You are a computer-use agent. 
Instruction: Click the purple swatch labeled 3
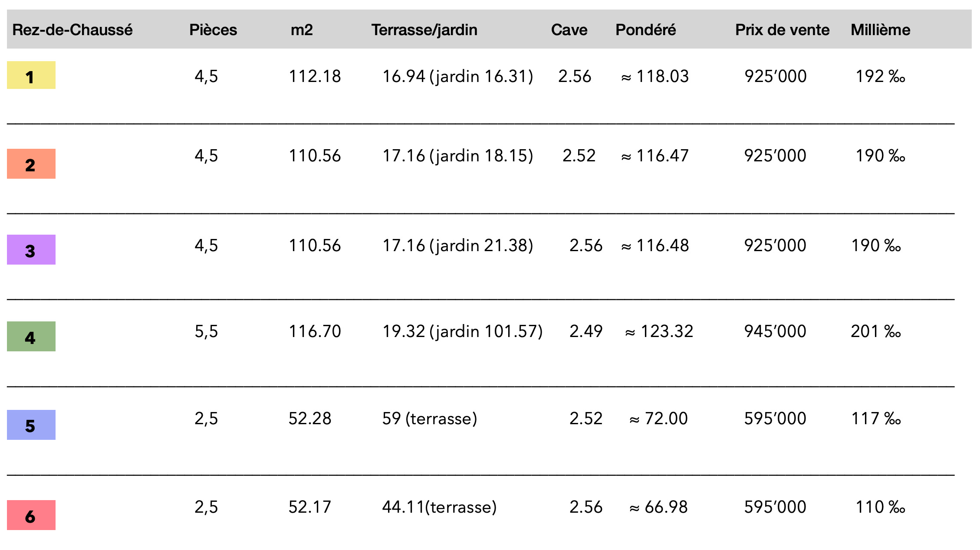pyautogui.click(x=31, y=250)
